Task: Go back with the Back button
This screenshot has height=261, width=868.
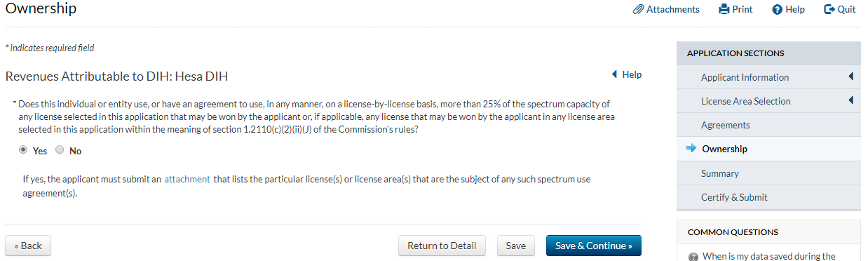Action: point(28,246)
